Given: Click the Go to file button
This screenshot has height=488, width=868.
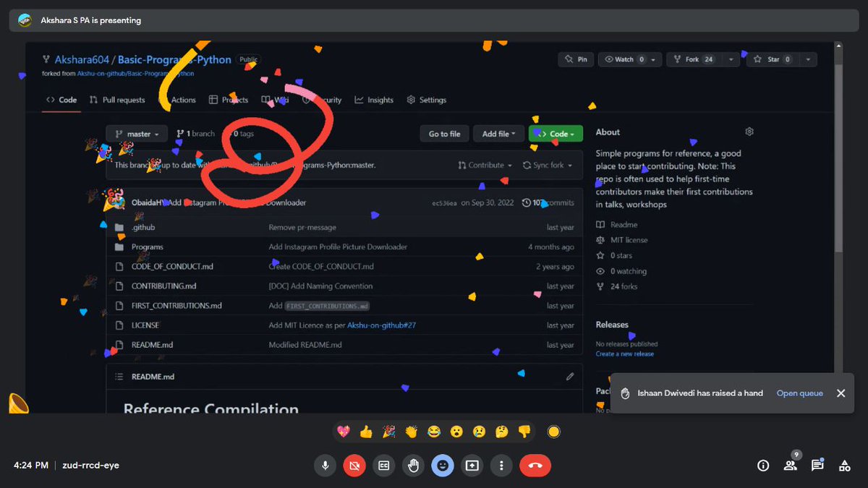Looking at the screenshot, I should (444, 134).
